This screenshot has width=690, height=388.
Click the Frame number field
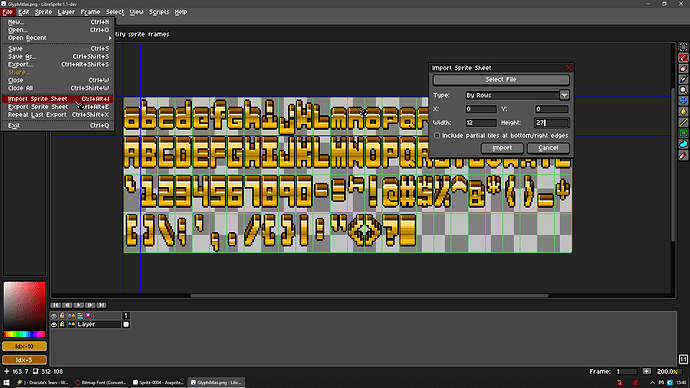point(626,372)
